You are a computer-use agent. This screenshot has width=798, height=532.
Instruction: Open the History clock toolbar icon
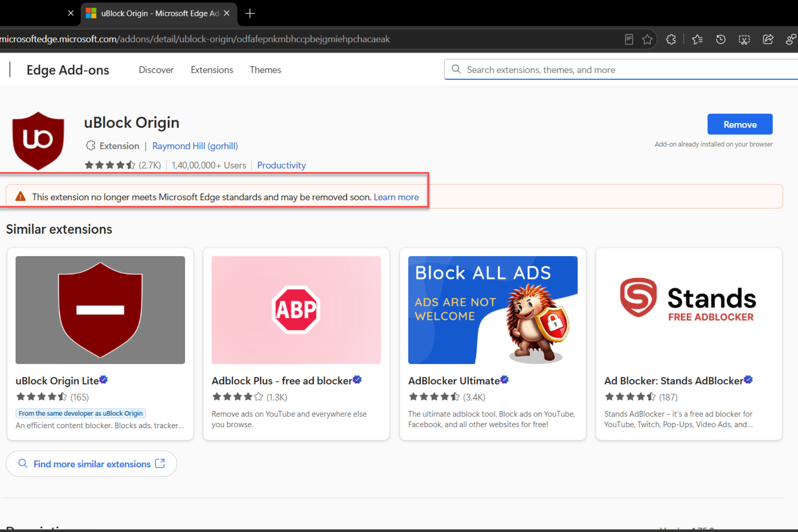point(721,39)
